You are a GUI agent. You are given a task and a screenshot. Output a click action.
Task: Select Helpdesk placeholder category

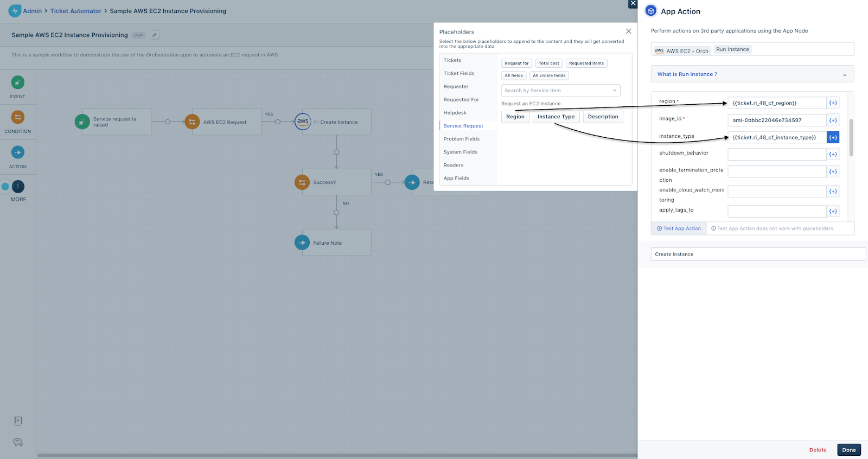tap(455, 113)
